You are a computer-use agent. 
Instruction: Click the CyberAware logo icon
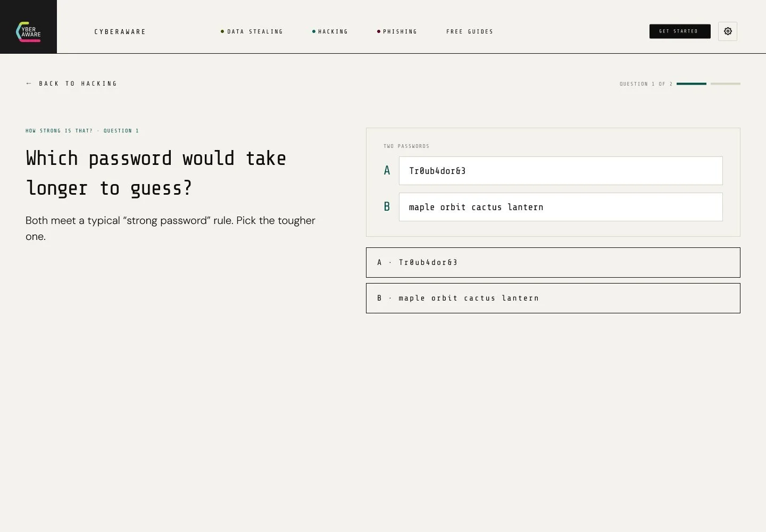tap(28, 31)
